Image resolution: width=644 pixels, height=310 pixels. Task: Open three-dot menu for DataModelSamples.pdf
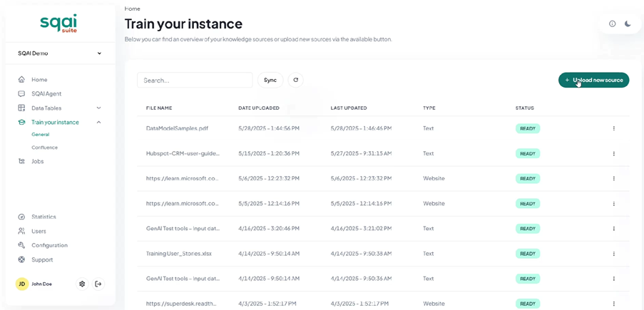click(x=613, y=128)
